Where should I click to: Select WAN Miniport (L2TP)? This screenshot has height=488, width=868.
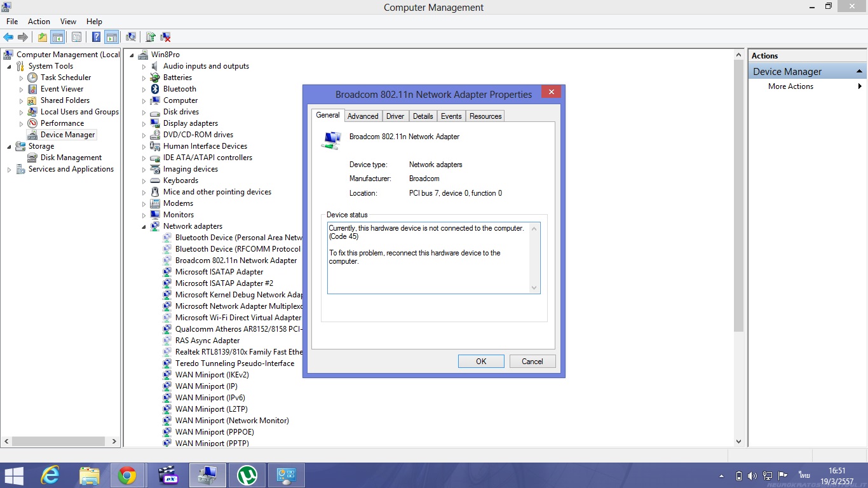[212, 409]
